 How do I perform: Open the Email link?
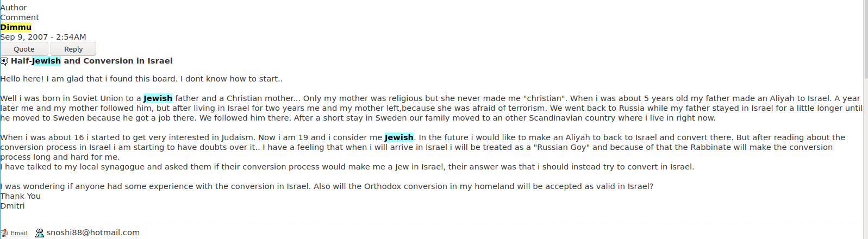pyautogui.click(x=18, y=233)
